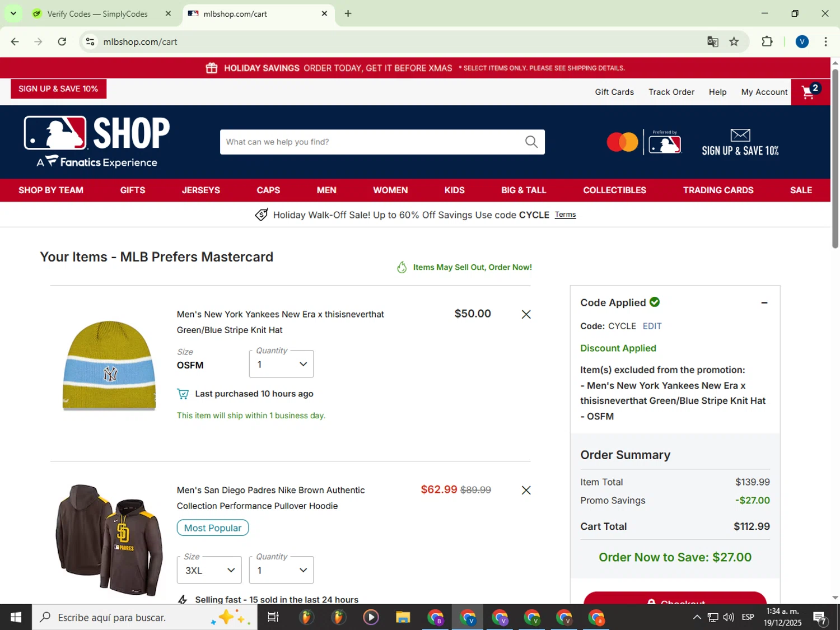Image resolution: width=840 pixels, height=630 pixels.
Task: Open the Women menu
Action: coord(390,190)
